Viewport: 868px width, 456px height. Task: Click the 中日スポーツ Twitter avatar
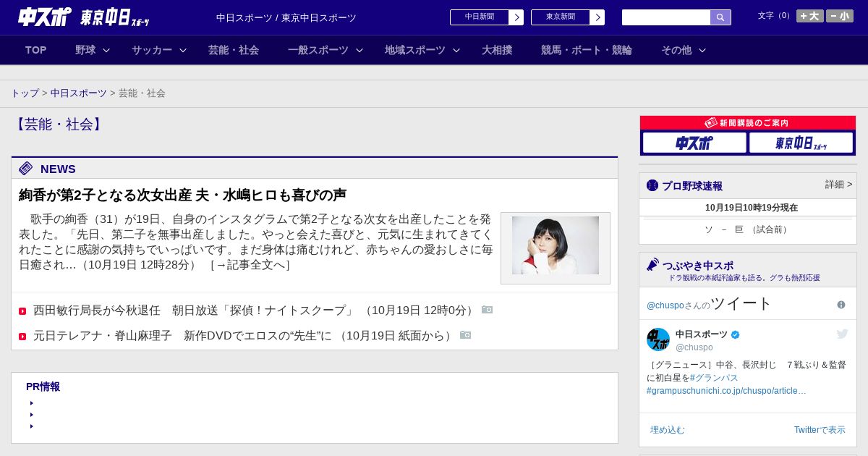pos(658,339)
